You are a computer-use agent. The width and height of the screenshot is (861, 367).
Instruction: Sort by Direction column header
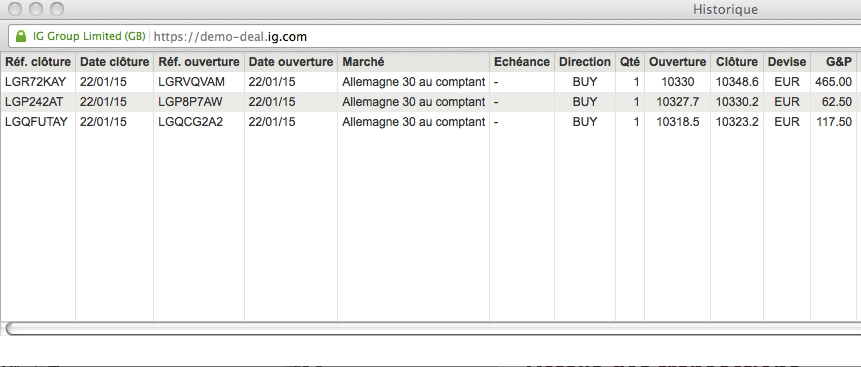(x=585, y=62)
